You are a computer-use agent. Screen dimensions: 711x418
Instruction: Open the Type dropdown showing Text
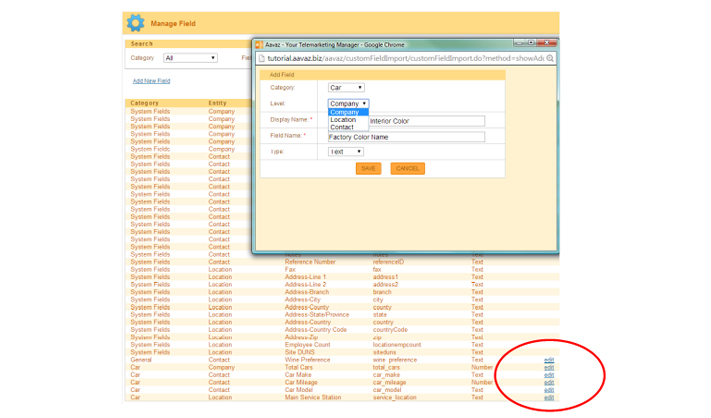click(x=346, y=151)
